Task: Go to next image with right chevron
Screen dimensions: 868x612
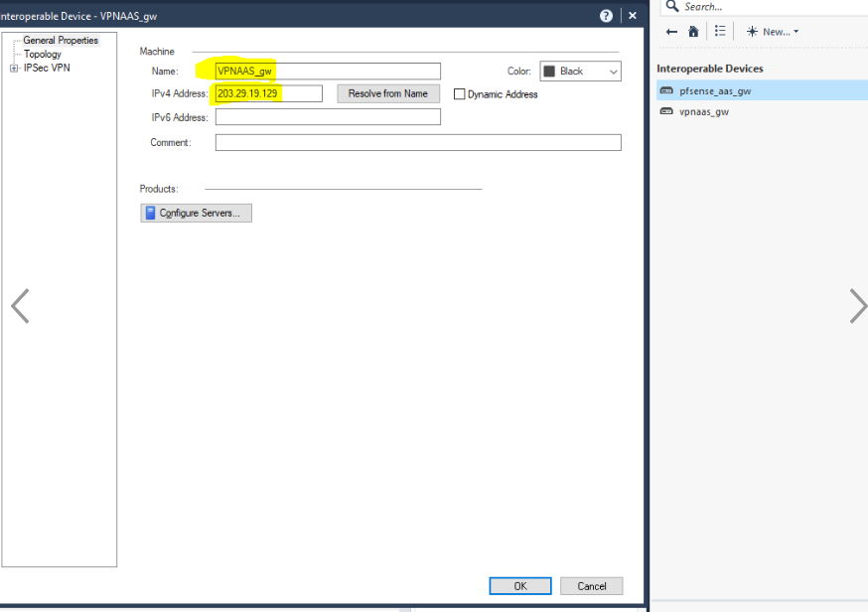Action: [857, 306]
